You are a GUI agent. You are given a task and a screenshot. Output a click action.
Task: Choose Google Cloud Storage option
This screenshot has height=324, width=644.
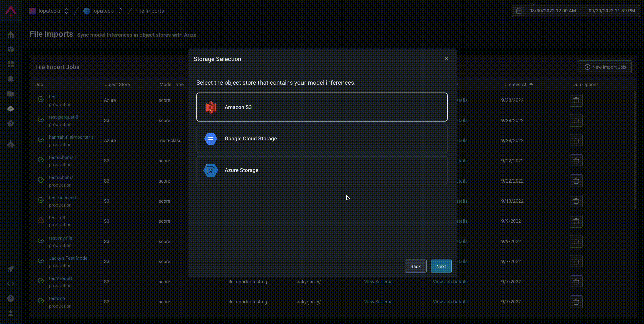tap(322, 138)
